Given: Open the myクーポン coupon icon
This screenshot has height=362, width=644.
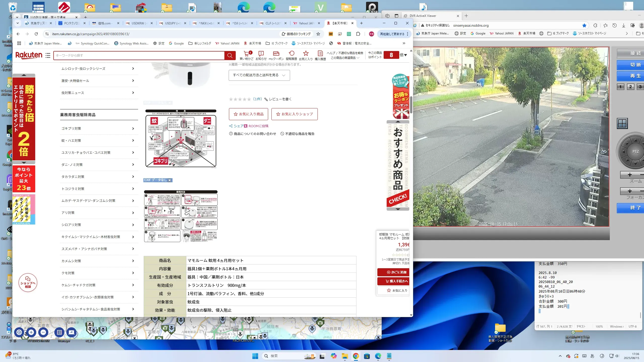Looking at the screenshot, I should (276, 54).
